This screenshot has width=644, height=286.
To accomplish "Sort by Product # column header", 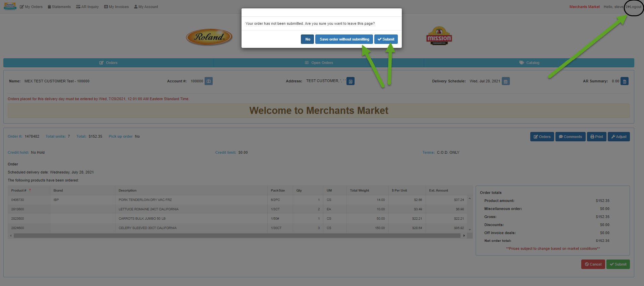I will coord(29,191).
